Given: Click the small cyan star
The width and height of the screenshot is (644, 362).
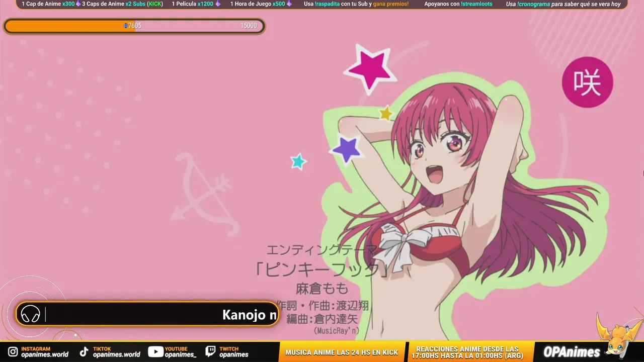Looking at the screenshot, I should tap(299, 161).
